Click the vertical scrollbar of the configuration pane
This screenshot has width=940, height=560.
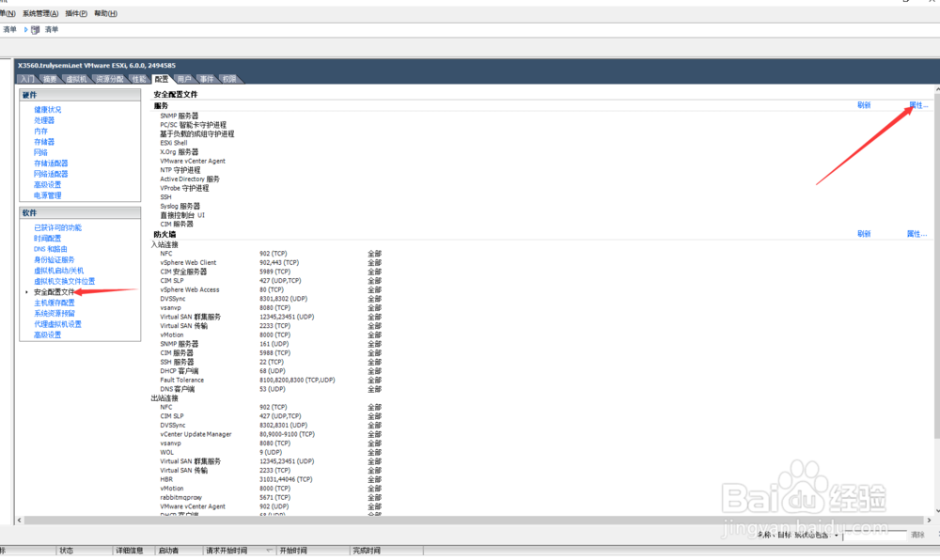937,267
